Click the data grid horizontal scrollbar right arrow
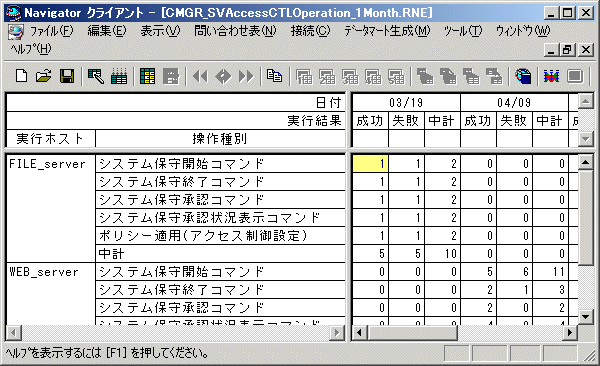This screenshot has width=600, height=366. point(570,332)
